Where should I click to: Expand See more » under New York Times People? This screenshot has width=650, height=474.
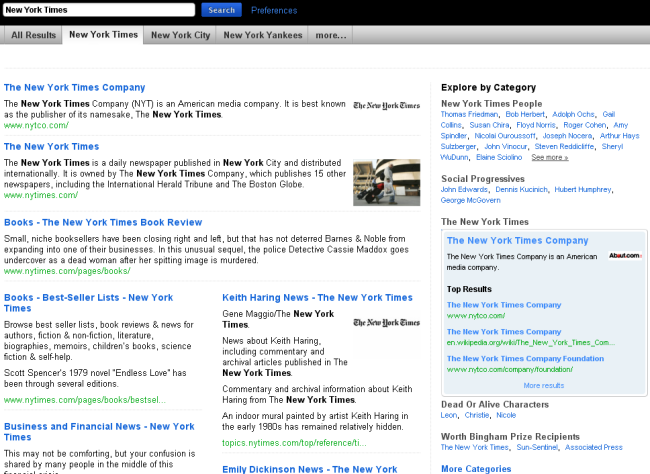550,158
